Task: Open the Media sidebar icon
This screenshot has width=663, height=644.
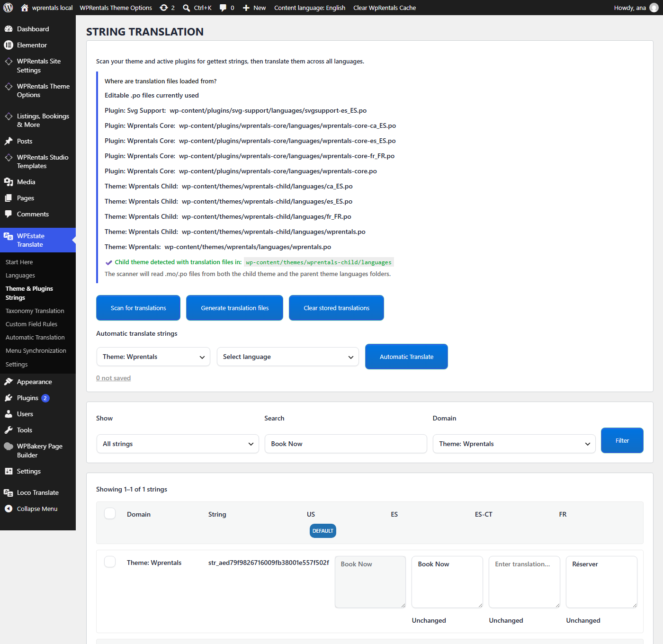Action: (x=9, y=182)
